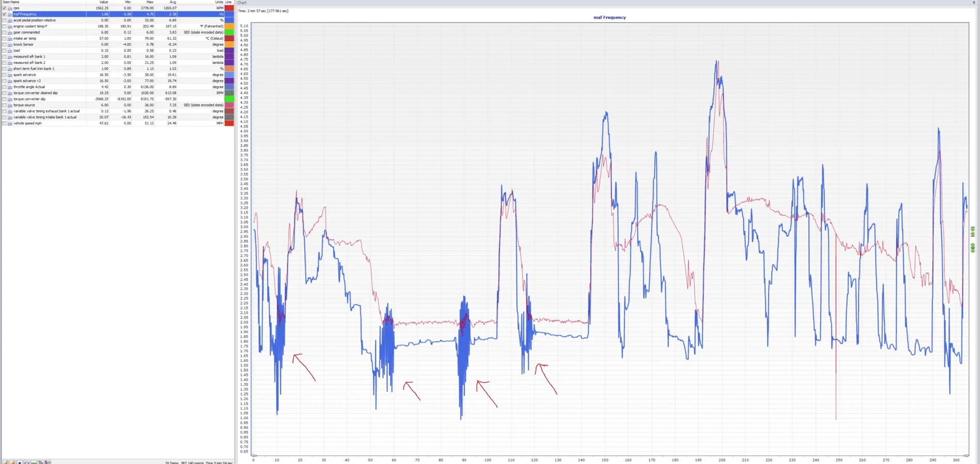The width and height of the screenshot is (980, 464).
Task: Click the knock Sensor channel icon
Action: pyautogui.click(x=10, y=44)
